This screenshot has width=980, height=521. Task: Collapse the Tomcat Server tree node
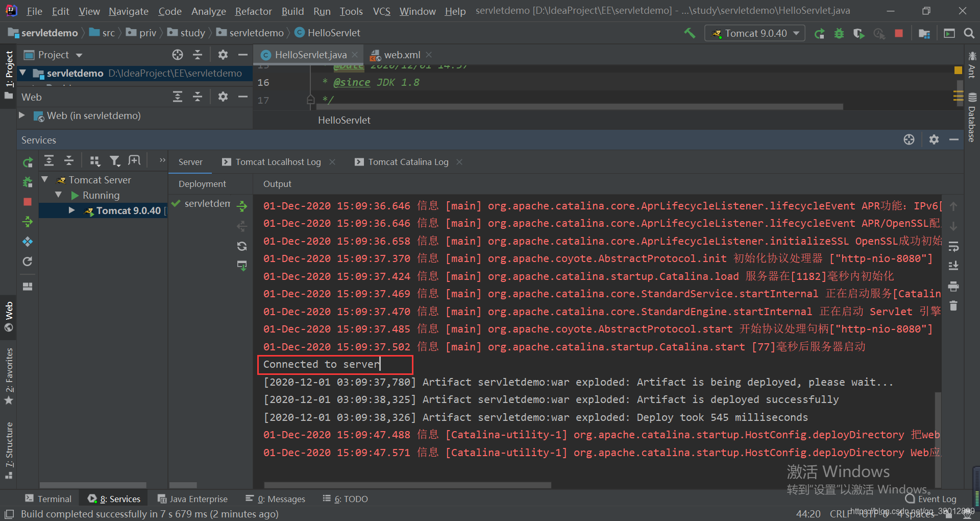pos(44,180)
